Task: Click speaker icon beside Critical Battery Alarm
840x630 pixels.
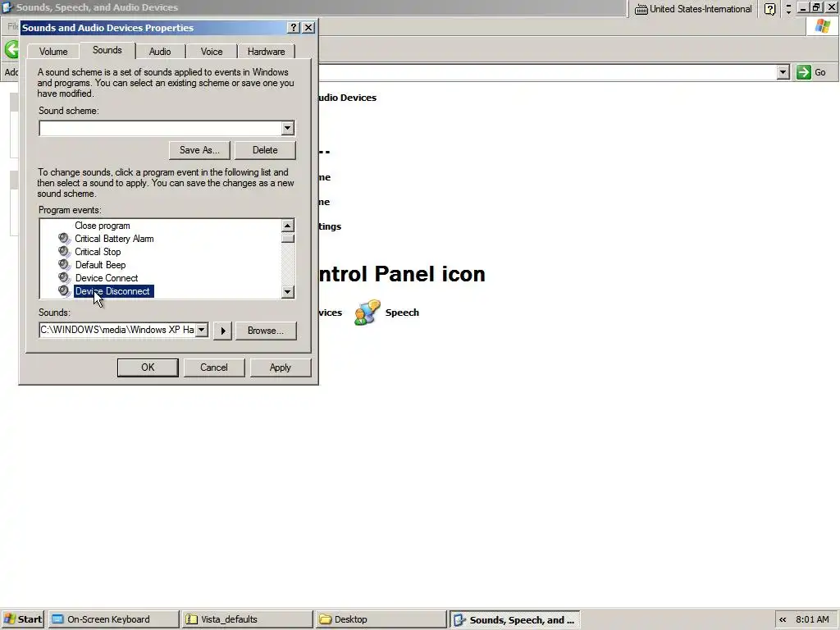Action: click(64, 239)
